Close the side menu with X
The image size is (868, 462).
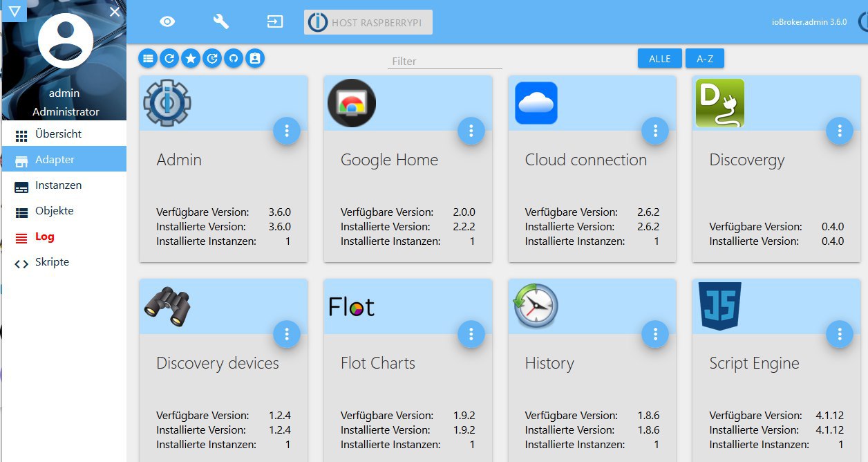[x=115, y=12]
